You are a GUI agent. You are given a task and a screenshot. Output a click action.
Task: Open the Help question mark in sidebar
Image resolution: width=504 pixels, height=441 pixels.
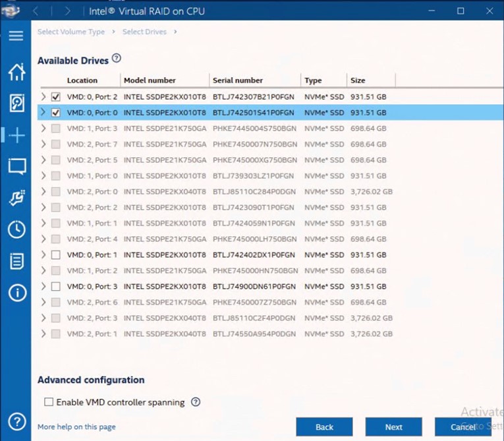(16, 421)
